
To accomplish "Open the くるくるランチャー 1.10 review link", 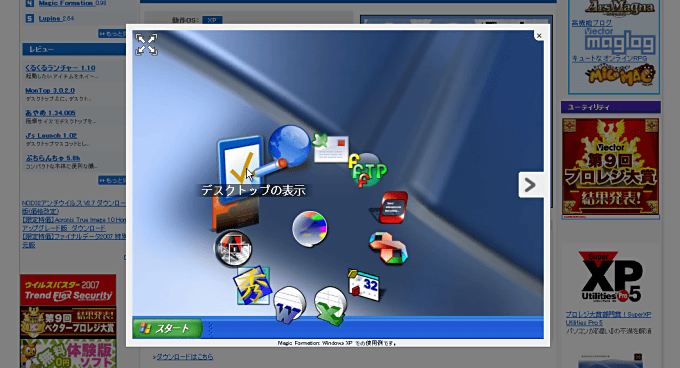I will coord(60,68).
